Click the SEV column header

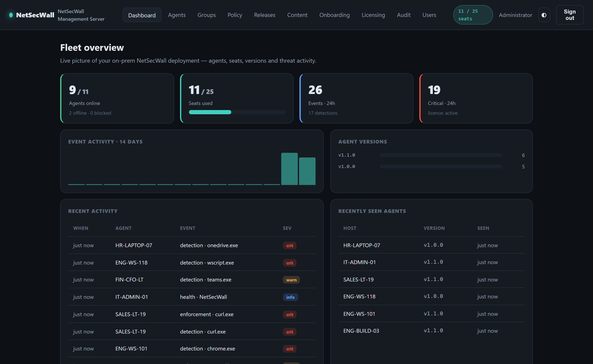pos(287,228)
